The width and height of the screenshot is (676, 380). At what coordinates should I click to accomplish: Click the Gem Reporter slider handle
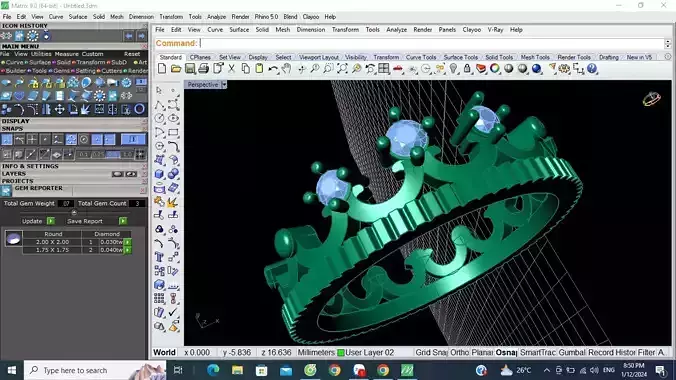tap(74, 212)
